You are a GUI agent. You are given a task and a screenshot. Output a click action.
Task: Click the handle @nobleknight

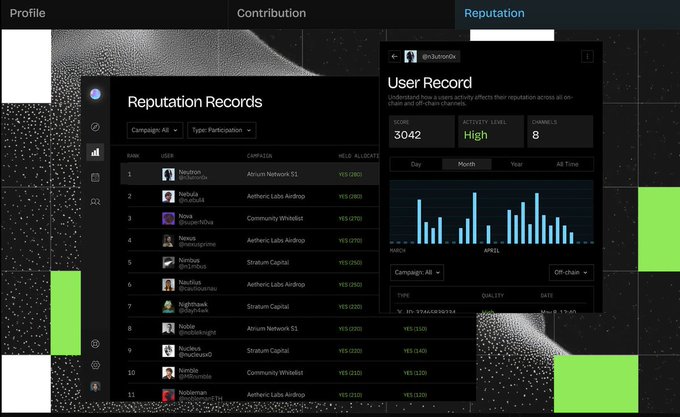tap(197, 332)
